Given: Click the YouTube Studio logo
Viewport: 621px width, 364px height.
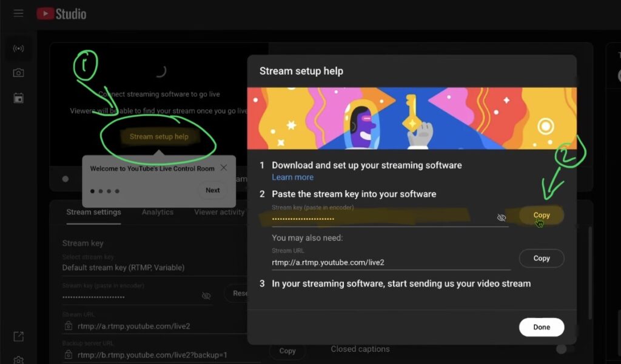Looking at the screenshot, I should click(x=61, y=13).
